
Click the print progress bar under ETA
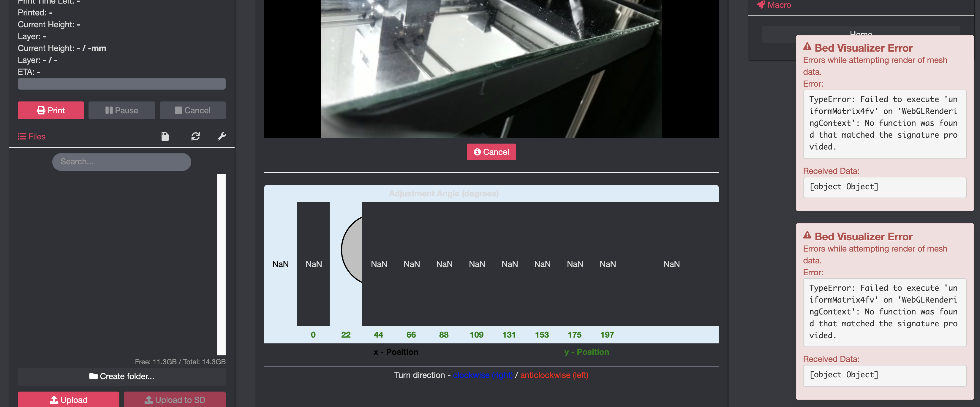[121, 83]
